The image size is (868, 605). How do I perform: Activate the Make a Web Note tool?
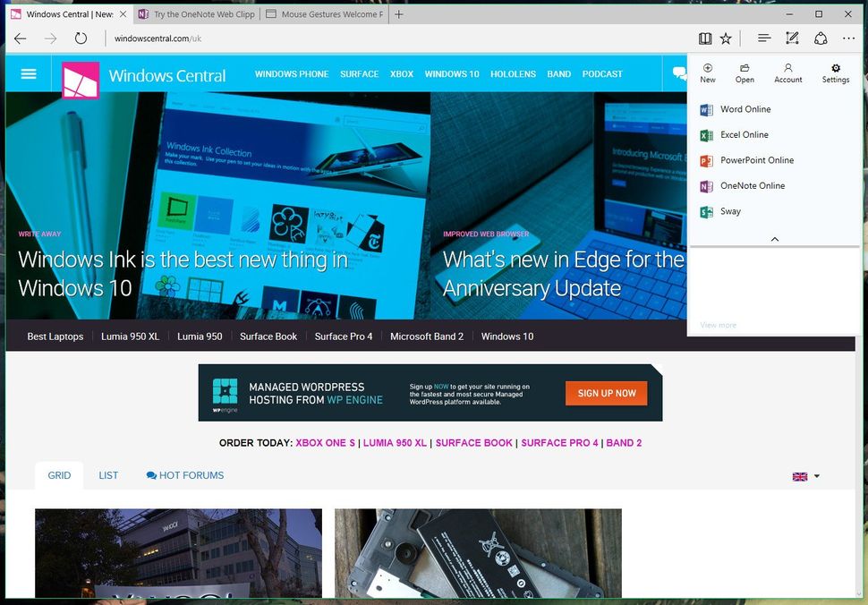pos(791,38)
